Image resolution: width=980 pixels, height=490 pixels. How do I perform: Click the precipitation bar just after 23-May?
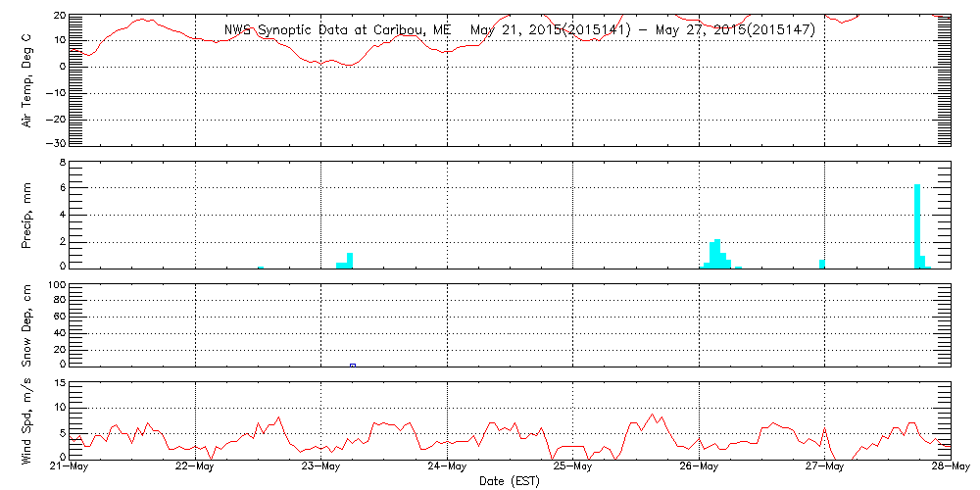tap(349, 260)
